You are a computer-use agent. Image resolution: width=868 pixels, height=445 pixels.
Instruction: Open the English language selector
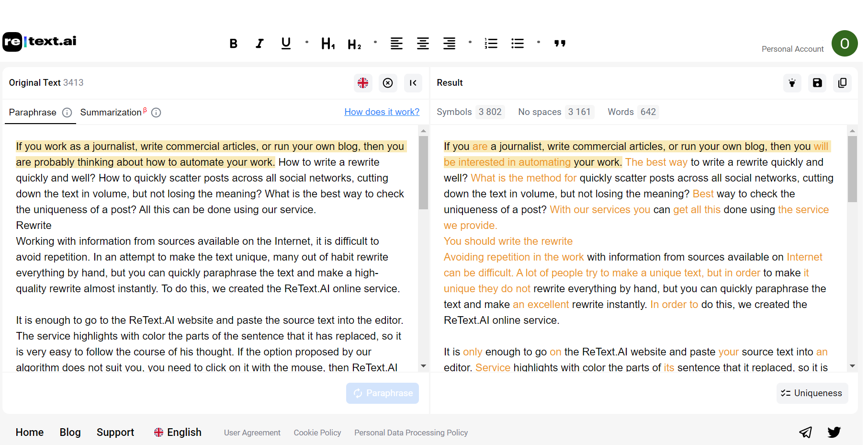178,433
